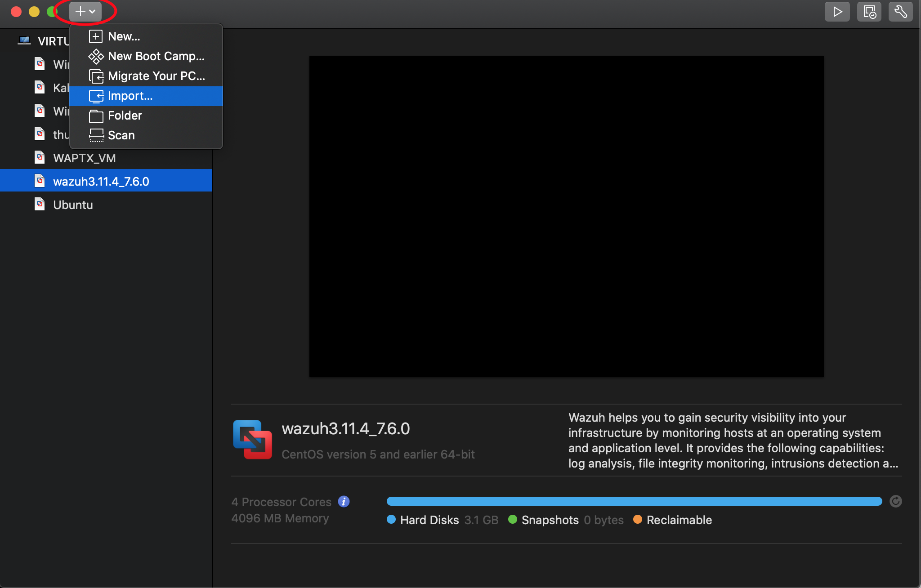Screen dimensions: 921x588
Task: Toggle the plus add dropdown button
Action: click(85, 11)
